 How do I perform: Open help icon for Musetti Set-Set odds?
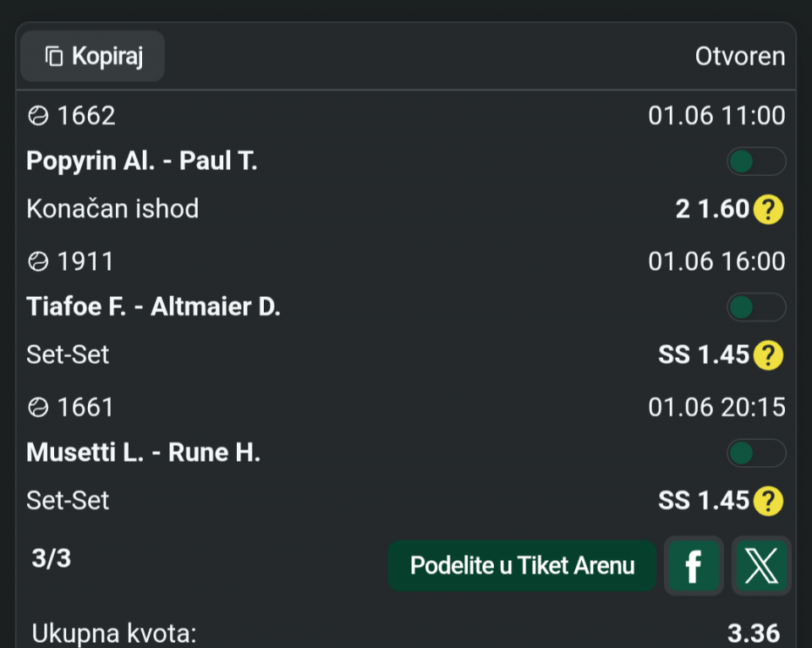(768, 502)
